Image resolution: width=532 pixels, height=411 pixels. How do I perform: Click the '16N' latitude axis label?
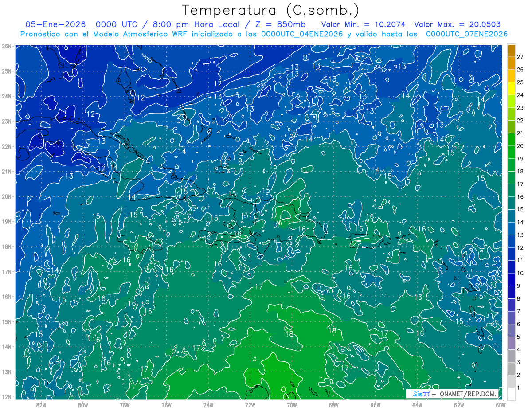click(6, 297)
